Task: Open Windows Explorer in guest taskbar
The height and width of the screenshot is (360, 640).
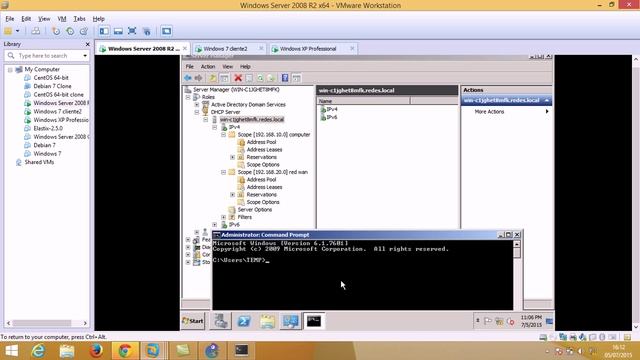Action: tap(267, 321)
